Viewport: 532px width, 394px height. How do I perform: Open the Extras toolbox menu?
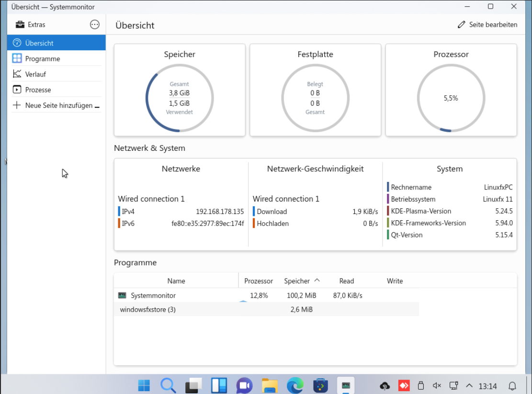(31, 24)
